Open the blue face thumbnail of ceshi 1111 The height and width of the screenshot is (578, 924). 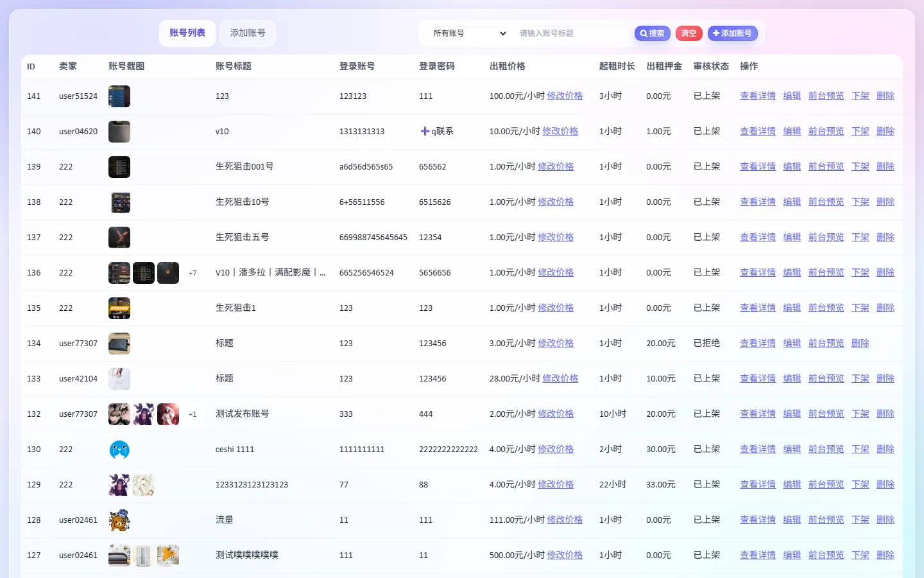coord(119,450)
